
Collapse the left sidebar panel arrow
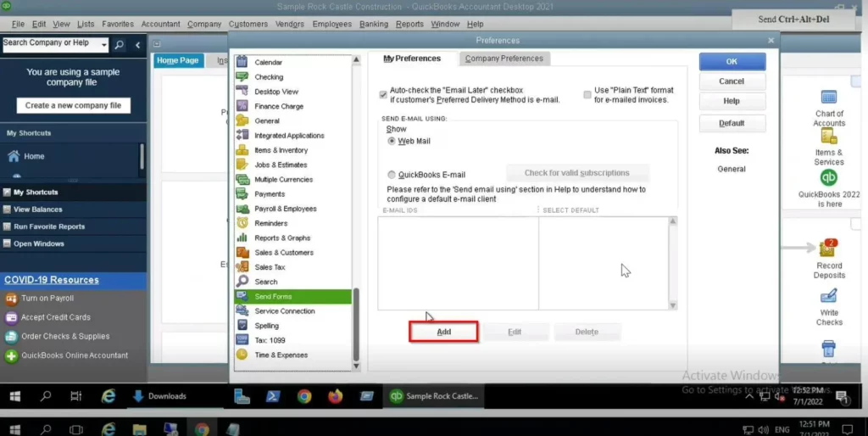tap(138, 45)
